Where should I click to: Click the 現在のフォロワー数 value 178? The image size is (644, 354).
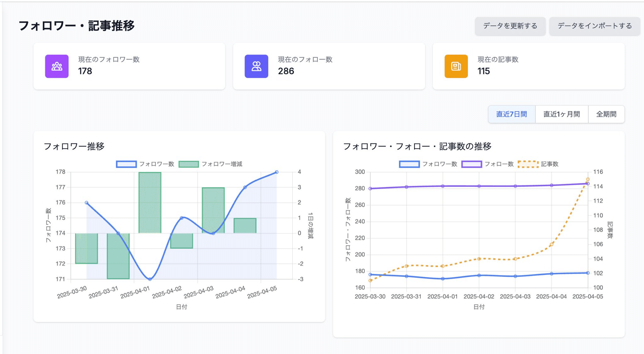pyautogui.click(x=85, y=71)
